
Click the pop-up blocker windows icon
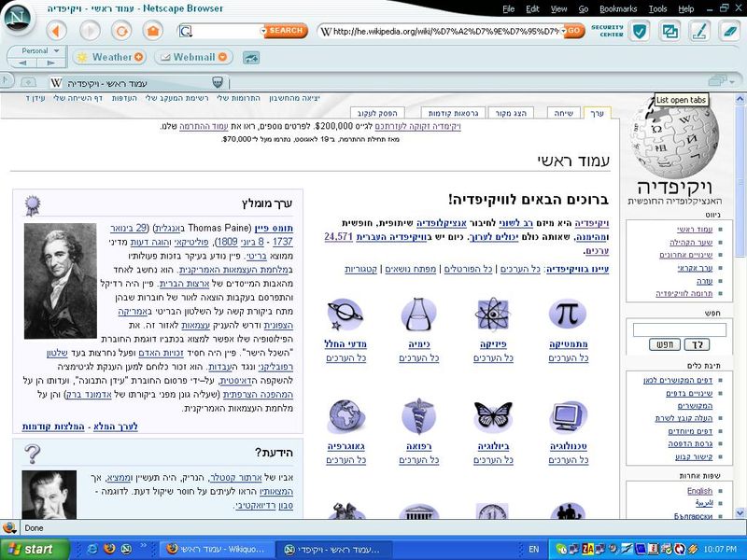pyautogui.click(x=669, y=32)
